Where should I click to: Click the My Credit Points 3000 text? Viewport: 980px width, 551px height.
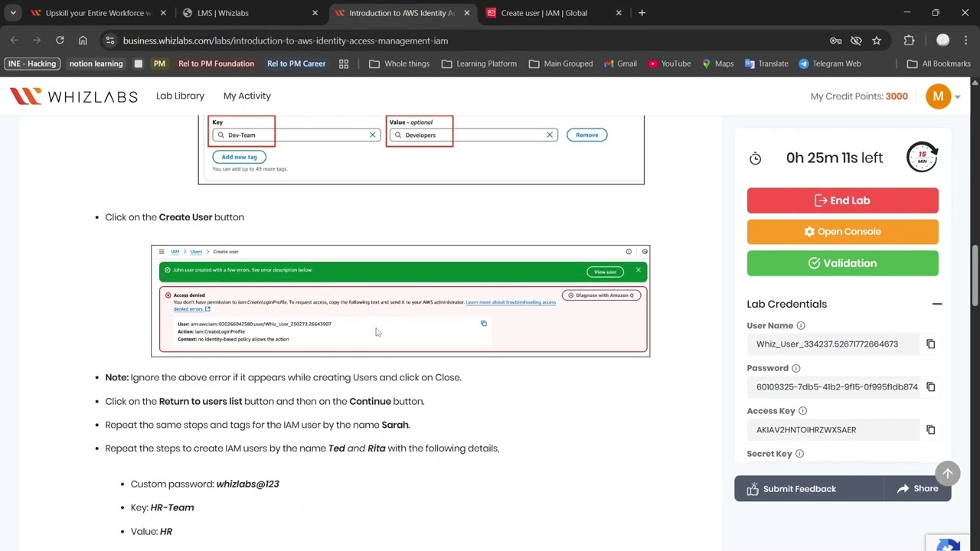(859, 96)
